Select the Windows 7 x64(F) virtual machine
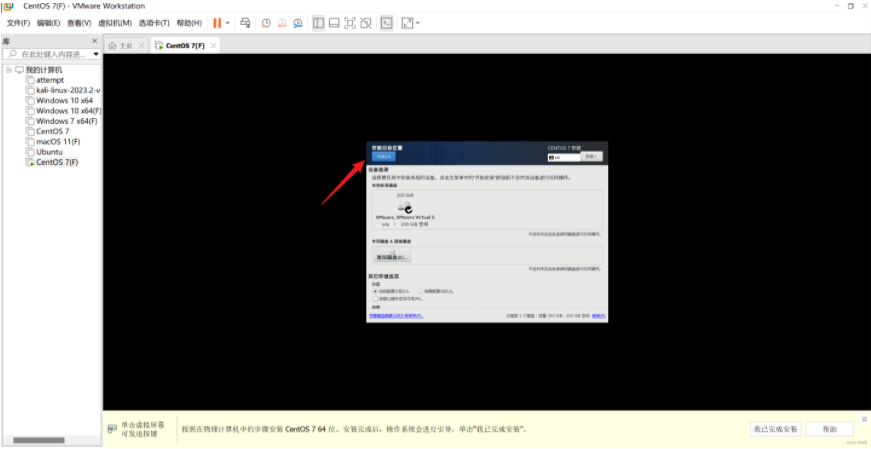Screen dimensions: 871x449 click(x=67, y=121)
